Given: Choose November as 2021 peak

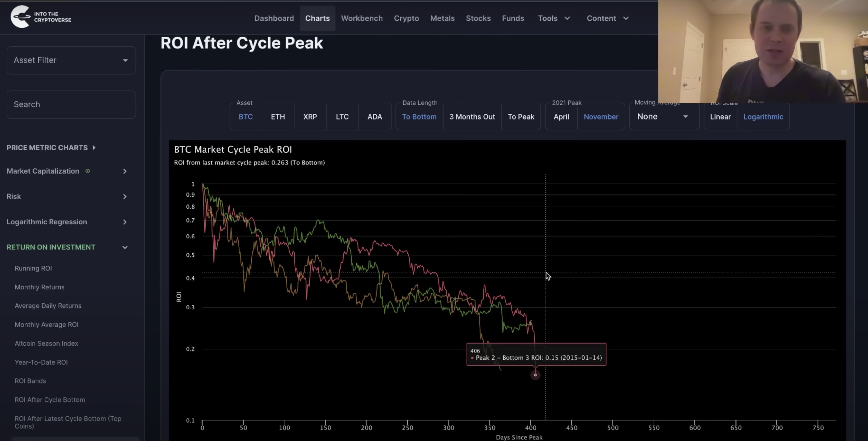Looking at the screenshot, I should click(x=601, y=117).
